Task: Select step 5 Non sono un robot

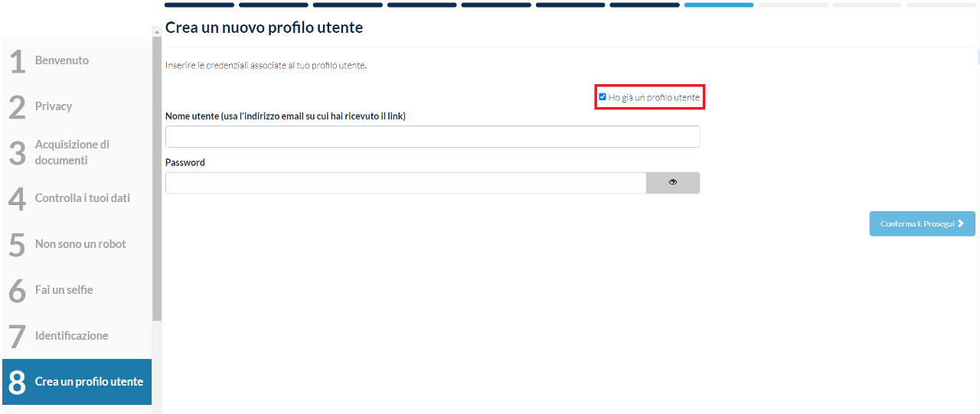Action: point(80,244)
